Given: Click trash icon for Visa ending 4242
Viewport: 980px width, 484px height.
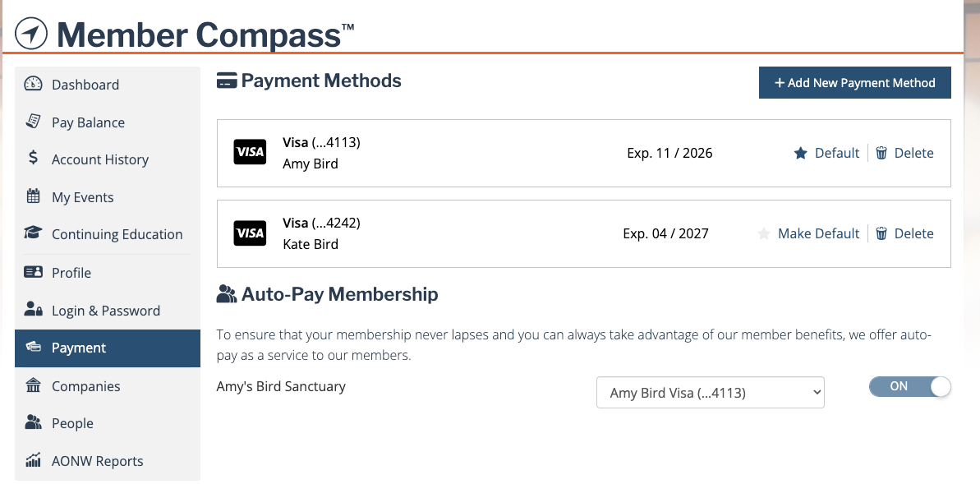Looking at the screenshot, I should pyautogui.click(x=881, y=233).
